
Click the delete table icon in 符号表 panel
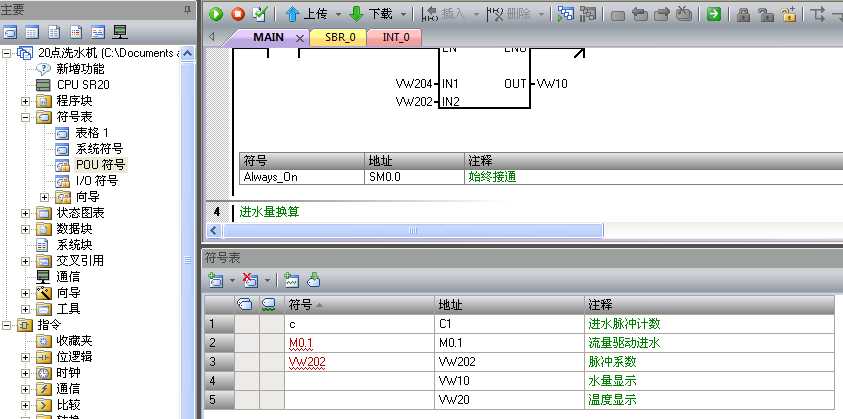coord(250,281)
